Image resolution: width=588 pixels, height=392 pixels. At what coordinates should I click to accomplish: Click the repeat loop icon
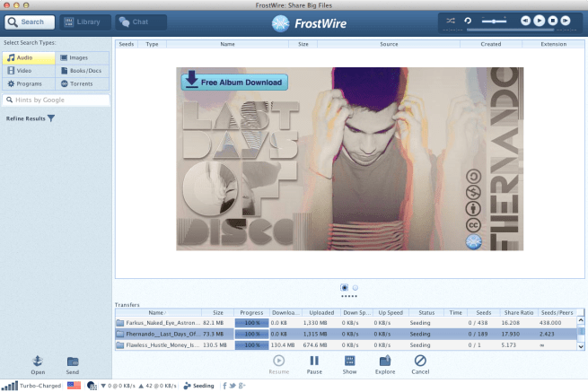coord(468,20)
